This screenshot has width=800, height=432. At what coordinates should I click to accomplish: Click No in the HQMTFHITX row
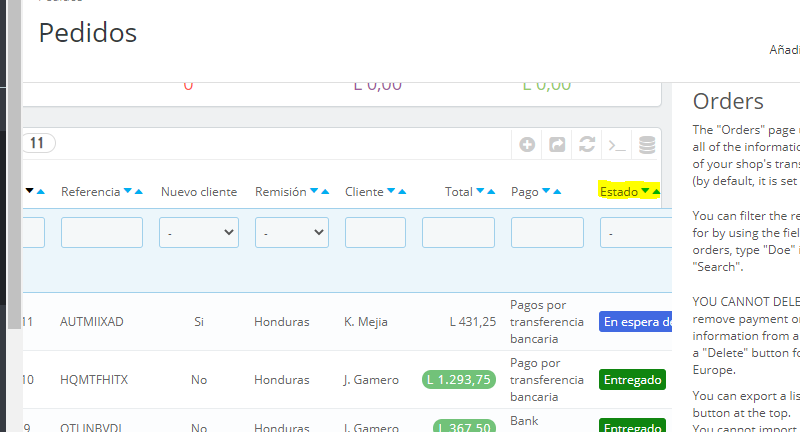click(x=199, y=380)
